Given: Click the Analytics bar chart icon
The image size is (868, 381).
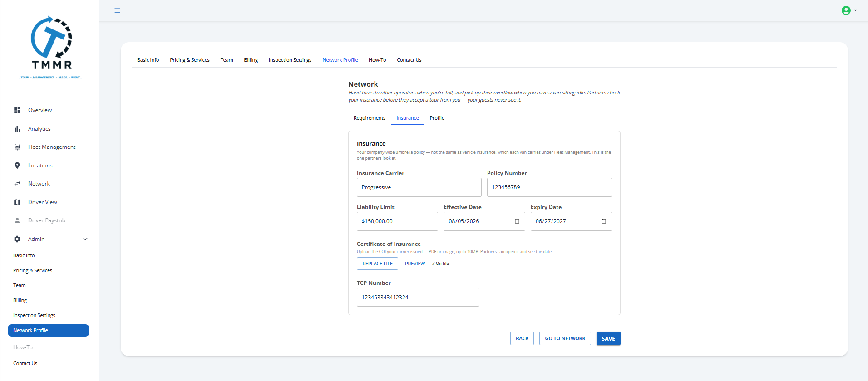Looking at the screenshot, I should tap(17, 129).
